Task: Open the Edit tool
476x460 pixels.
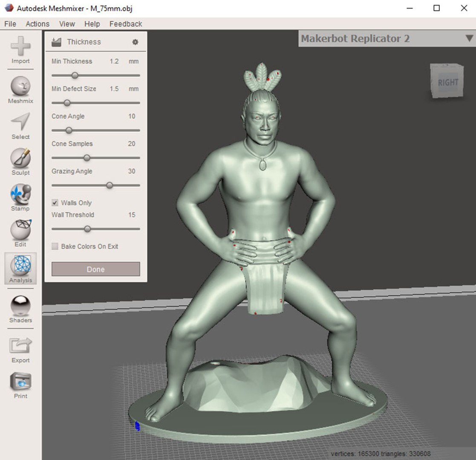Action: pos(20,233)
